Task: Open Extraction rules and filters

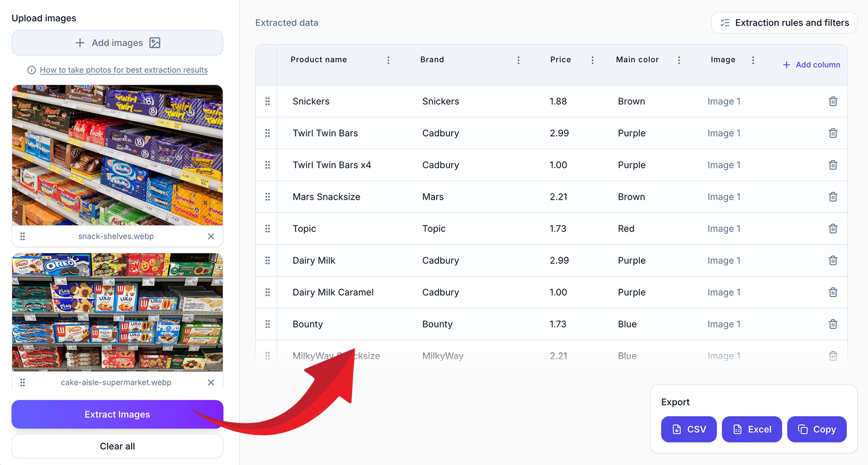Action: pos(784,23)
